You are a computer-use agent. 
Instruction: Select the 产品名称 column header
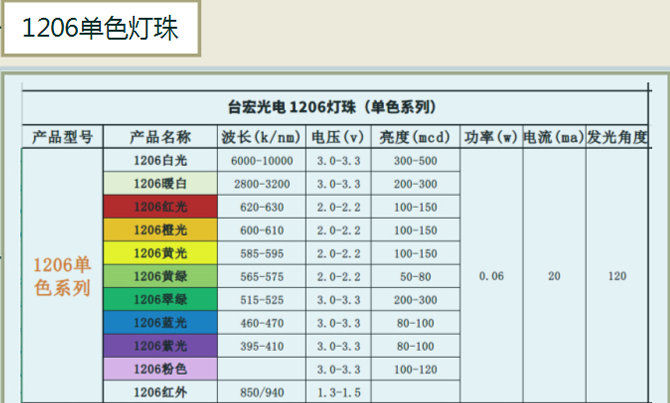160,137
